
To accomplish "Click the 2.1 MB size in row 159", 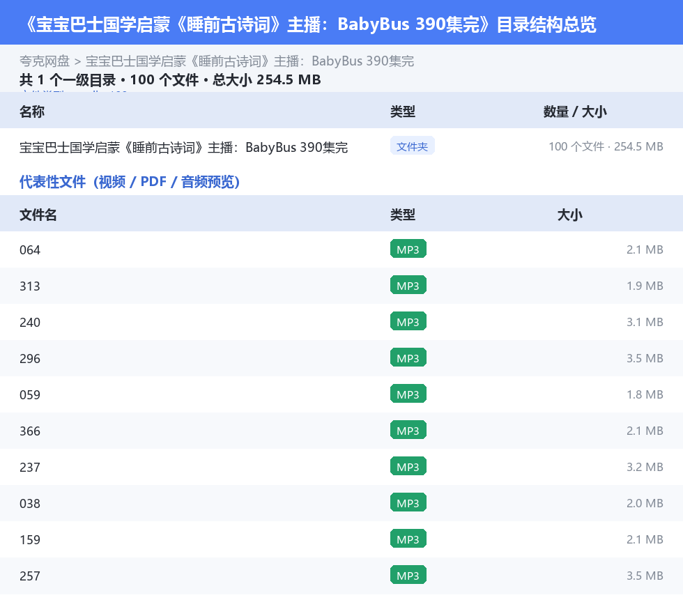I will [645, 539].
